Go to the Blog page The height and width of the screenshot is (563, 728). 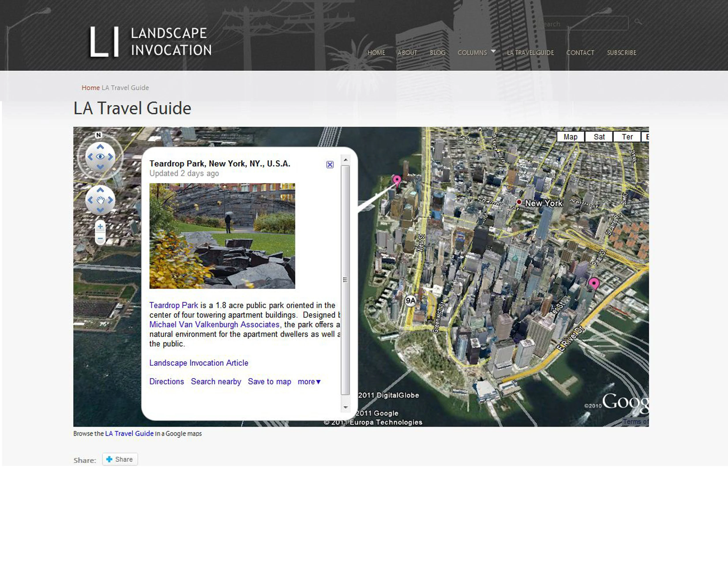(x=438, y=53)
